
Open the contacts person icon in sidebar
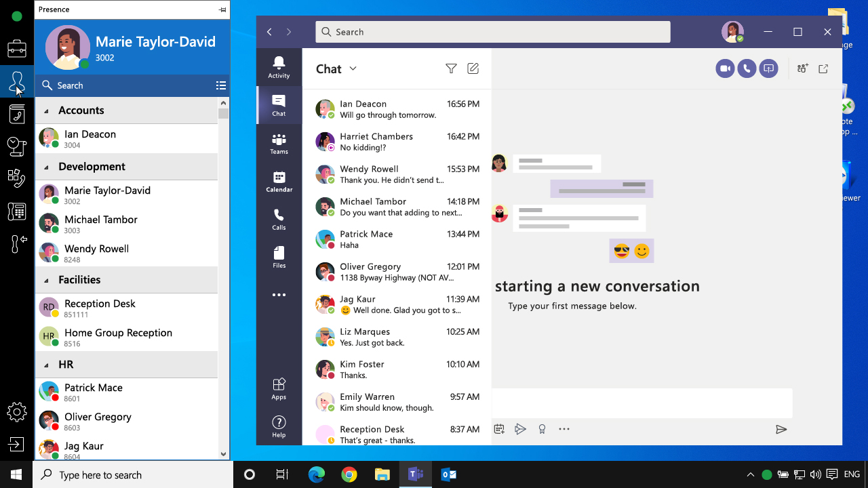pyautogui.click(x=17, y=83)
